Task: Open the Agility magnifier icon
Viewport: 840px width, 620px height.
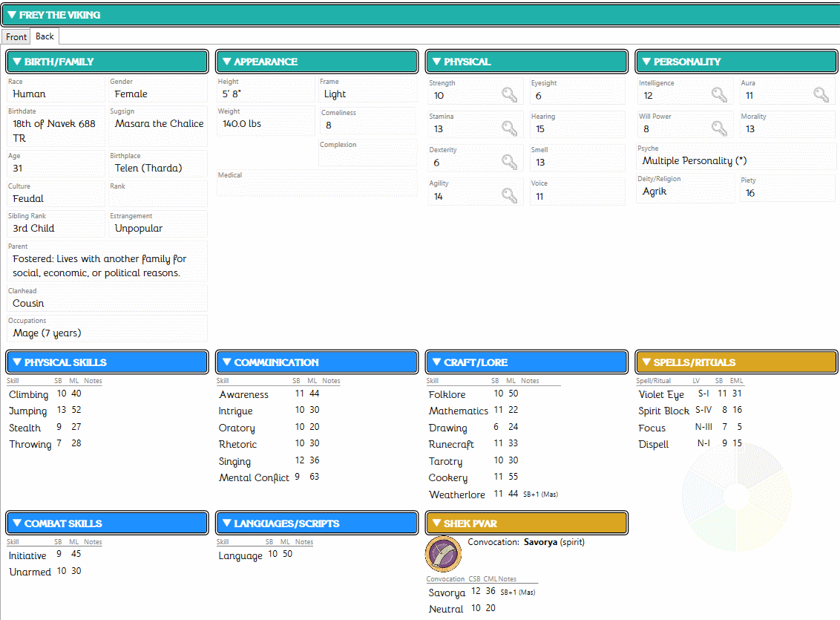Action: pos(509,195)
